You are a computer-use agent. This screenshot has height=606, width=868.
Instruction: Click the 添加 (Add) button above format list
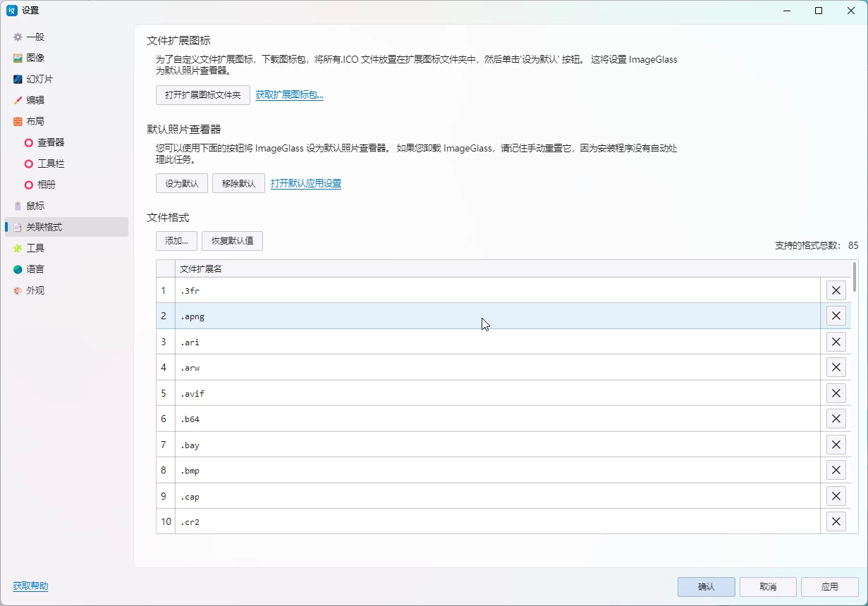click(x=176, y=240)
